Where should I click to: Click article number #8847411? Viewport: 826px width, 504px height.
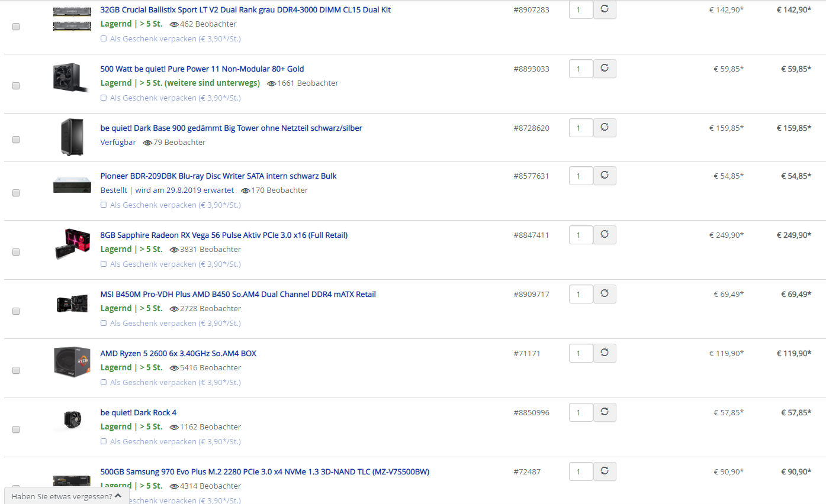tap(531, 235)
